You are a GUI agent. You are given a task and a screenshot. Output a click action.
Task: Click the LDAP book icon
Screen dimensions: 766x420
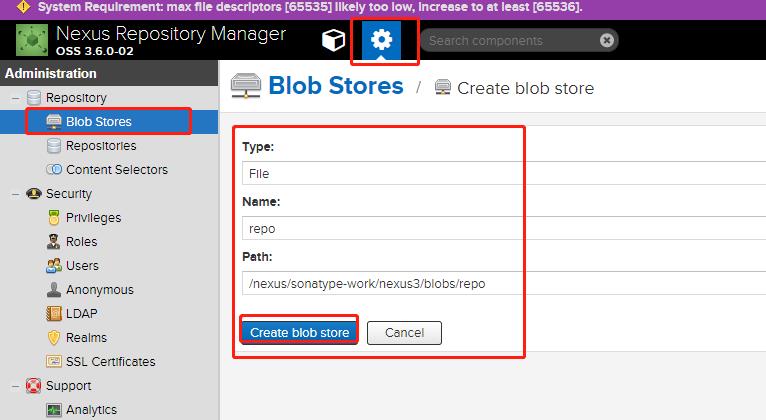54,313
